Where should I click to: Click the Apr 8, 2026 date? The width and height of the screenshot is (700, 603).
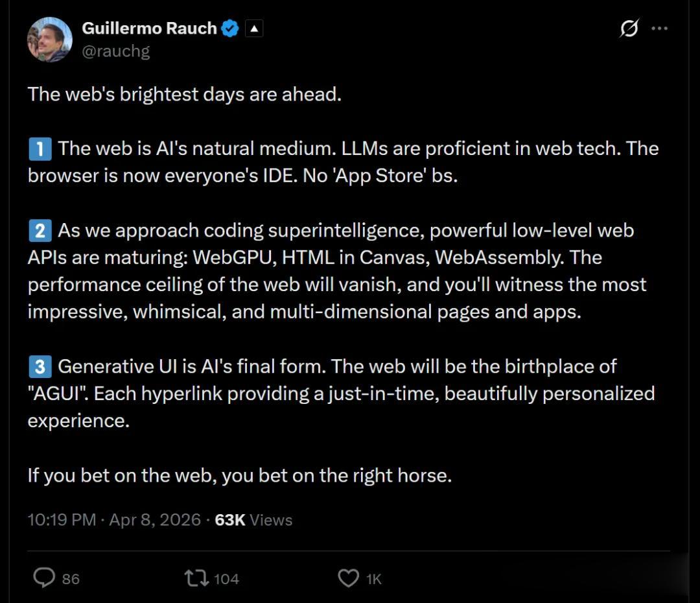154,520
